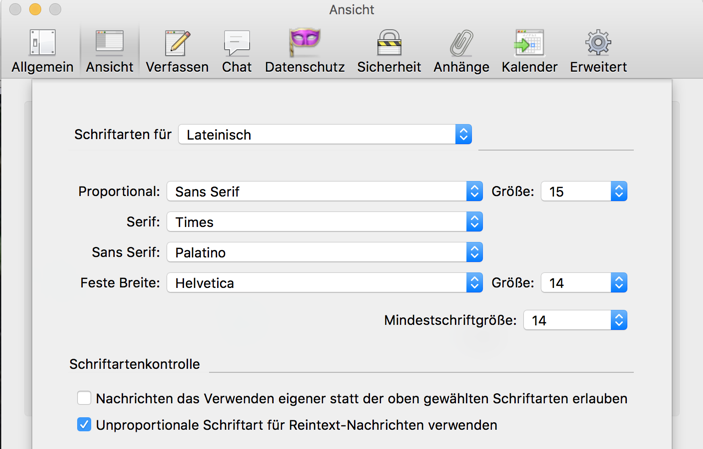Change the Sans Serif Palatino font
The width and height of the screenshot is (703, 449).
pos(325,252)
